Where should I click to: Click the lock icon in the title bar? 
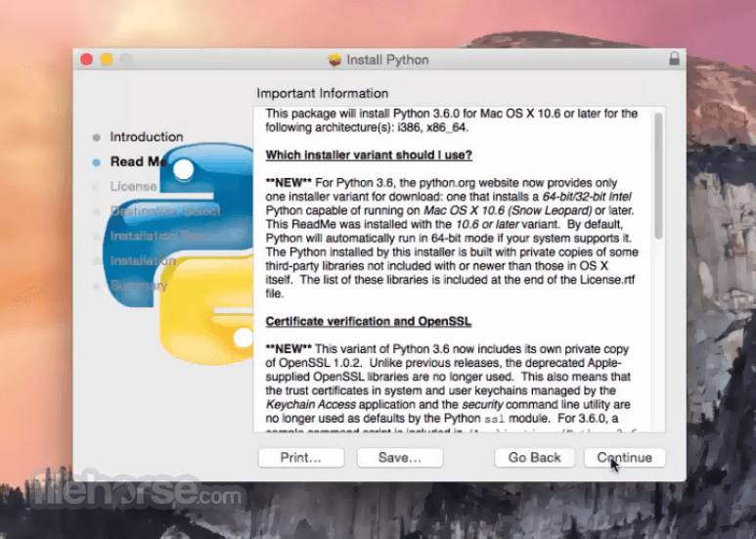pyautogui.click(x=674, y=59)
